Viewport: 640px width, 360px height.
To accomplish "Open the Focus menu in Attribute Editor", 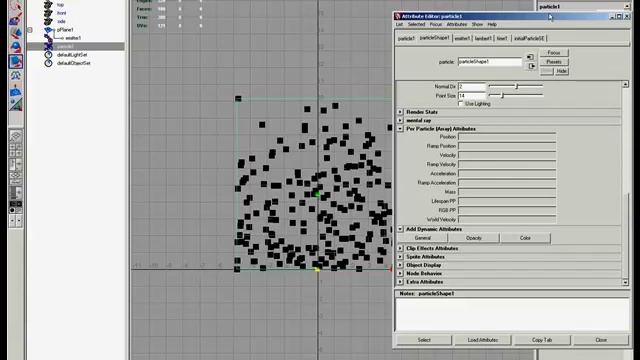I will pos(436,24).
